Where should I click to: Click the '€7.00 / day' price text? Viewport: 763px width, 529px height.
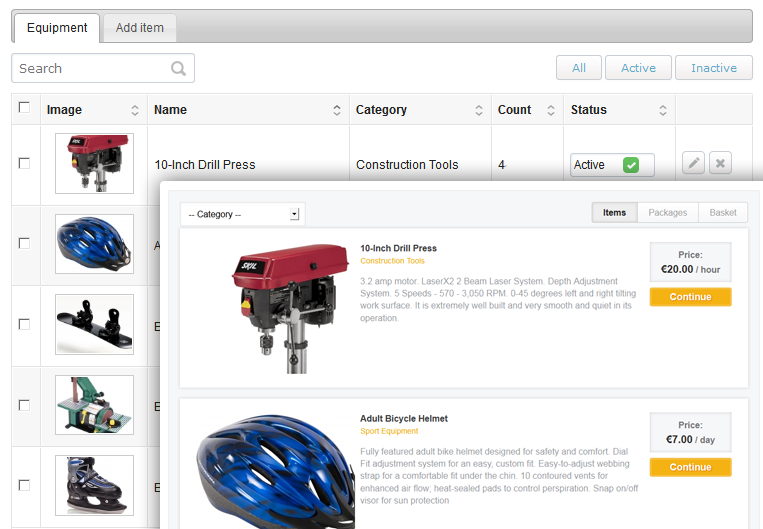coord(690,439)
